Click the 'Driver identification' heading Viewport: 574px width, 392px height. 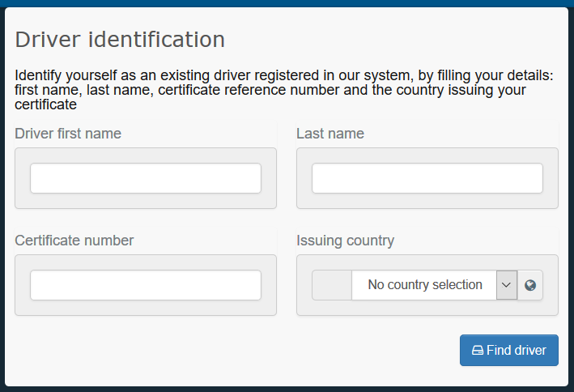pos(120,40)
